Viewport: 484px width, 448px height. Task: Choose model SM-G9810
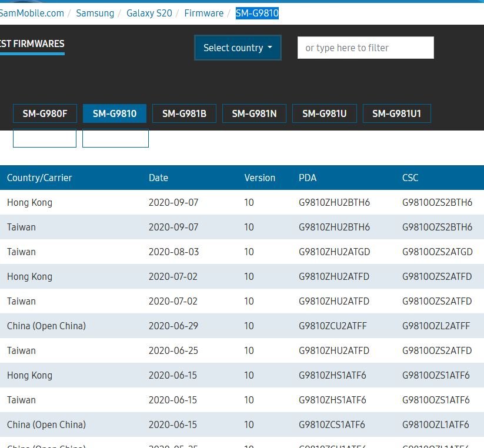tap(115, 113)
